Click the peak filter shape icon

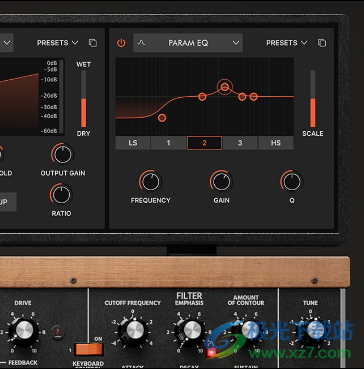(142, 43)
